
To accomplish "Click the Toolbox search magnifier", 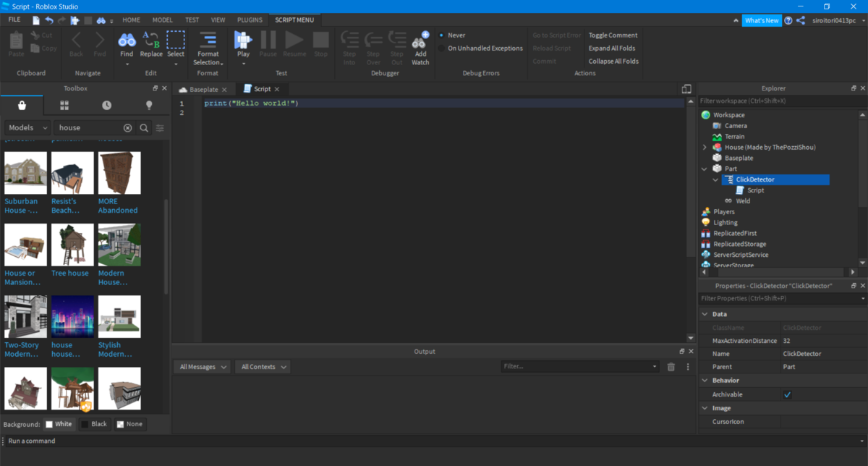I will (144, 128).
